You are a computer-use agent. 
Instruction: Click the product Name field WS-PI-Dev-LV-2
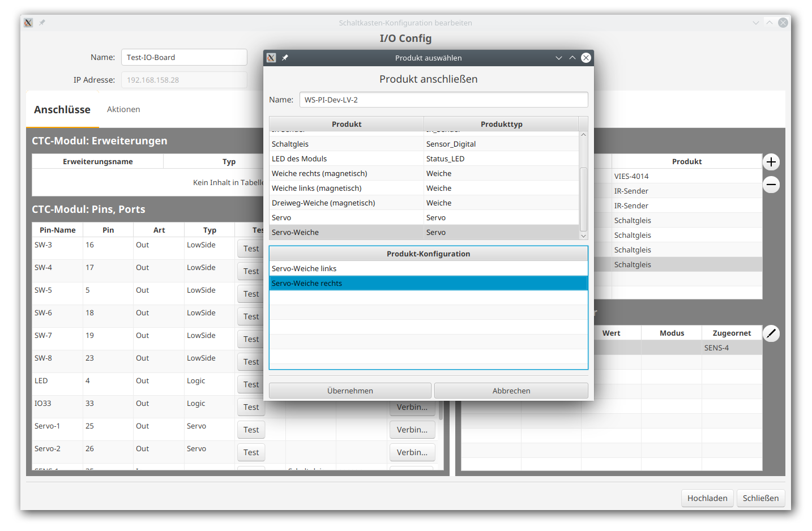coord(443,100)
